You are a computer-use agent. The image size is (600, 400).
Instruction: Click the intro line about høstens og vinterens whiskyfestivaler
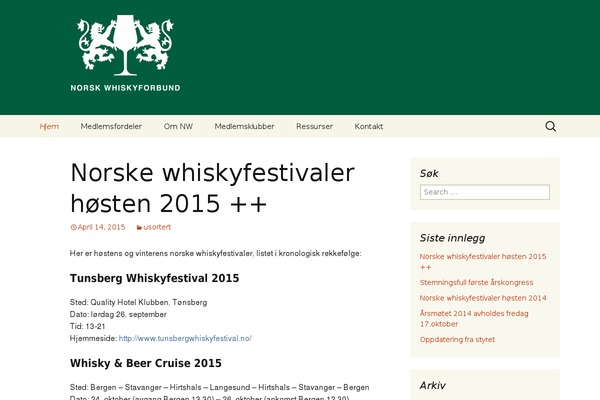(x=215, y=253)
